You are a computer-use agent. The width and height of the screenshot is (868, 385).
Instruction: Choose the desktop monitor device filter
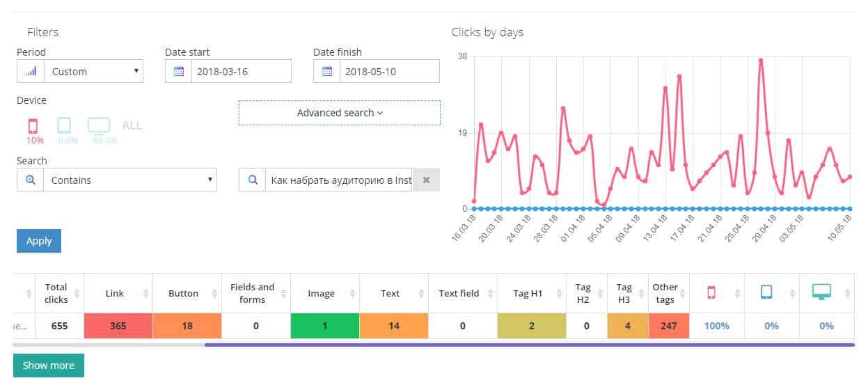[99, 125]
